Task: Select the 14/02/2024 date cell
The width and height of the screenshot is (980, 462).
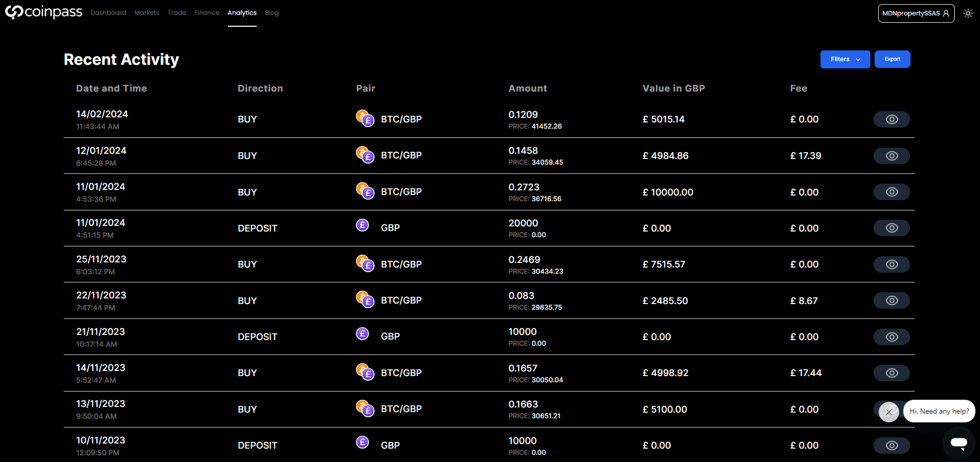Action: (x=102, y=114)
